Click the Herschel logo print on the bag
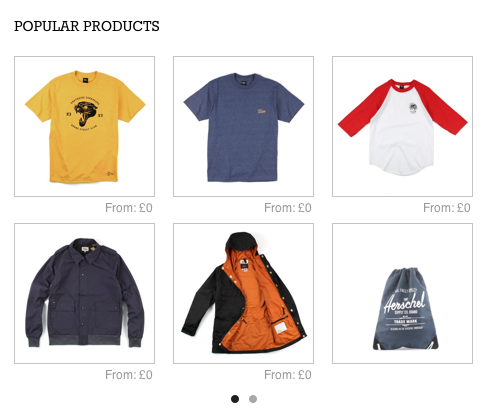Viewport: 488px width, 420px height. [x=404, y=308]
